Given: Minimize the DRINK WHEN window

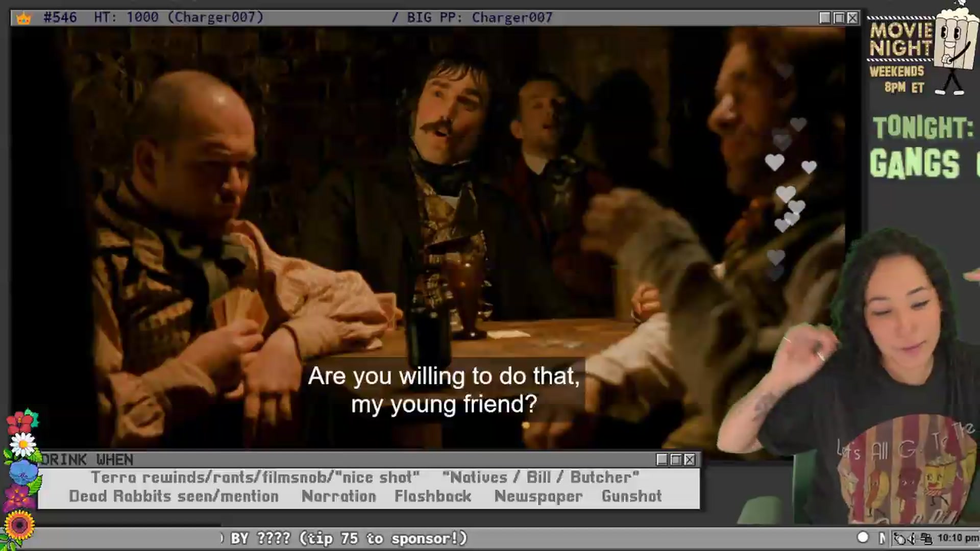Looking at the screenshot, I should 662,460.
